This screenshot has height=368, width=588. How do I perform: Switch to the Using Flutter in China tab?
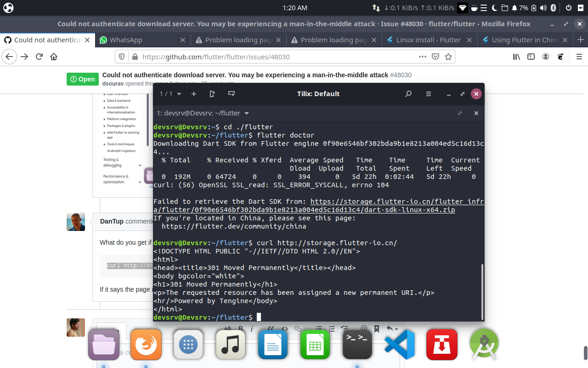pos(525,40)
